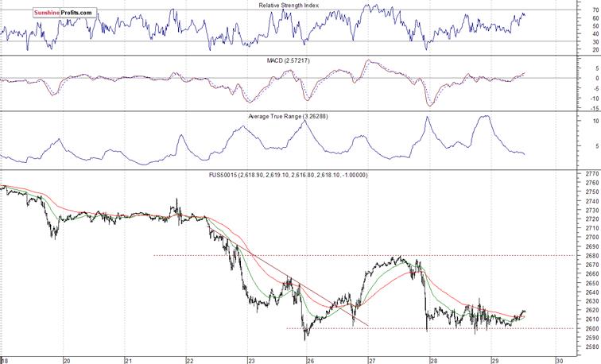
Task: Click date label 29 on time axis
Action: tap(494, 361)
